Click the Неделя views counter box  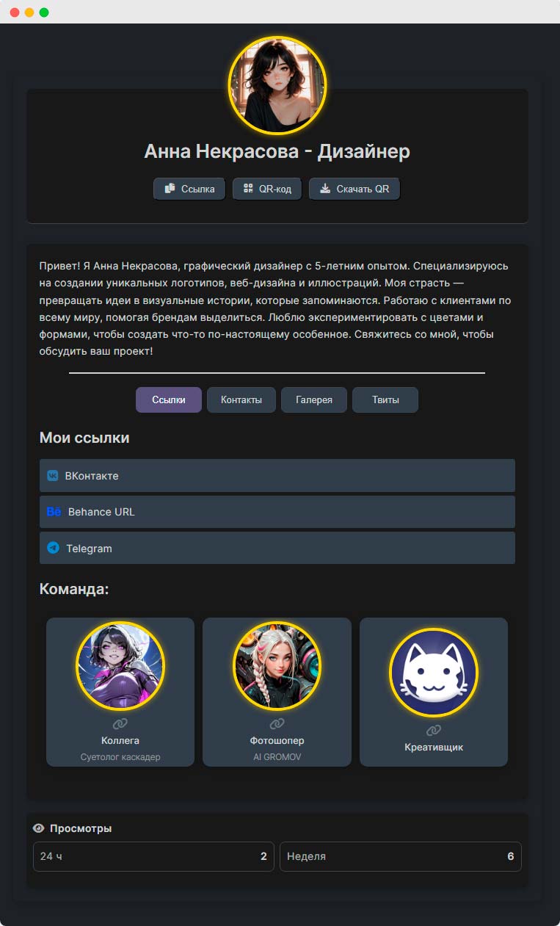(x=401, y=856)
